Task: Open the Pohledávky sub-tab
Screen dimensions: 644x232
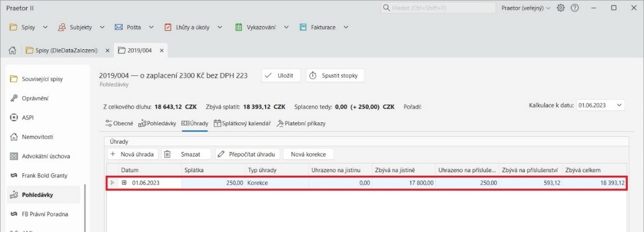Action: 158,124
